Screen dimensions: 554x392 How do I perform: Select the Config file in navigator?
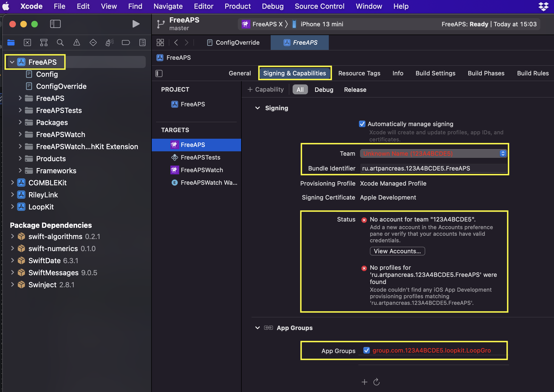point(42,74)
